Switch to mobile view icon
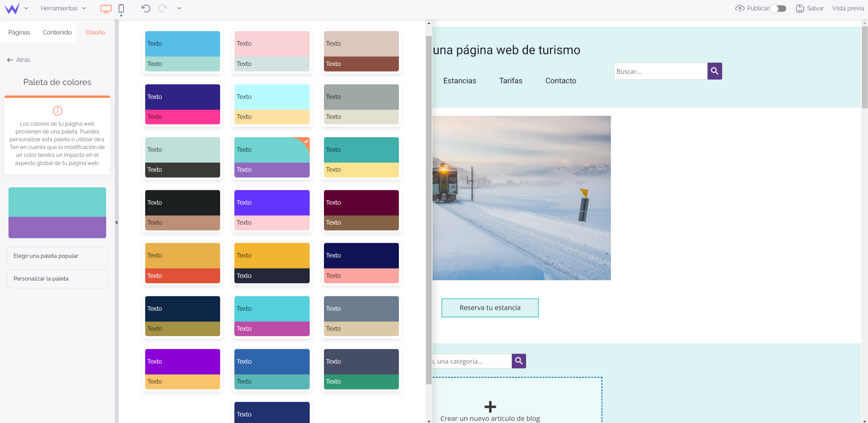The height and width of the screenshot is (423, 868). pos(121,8)
